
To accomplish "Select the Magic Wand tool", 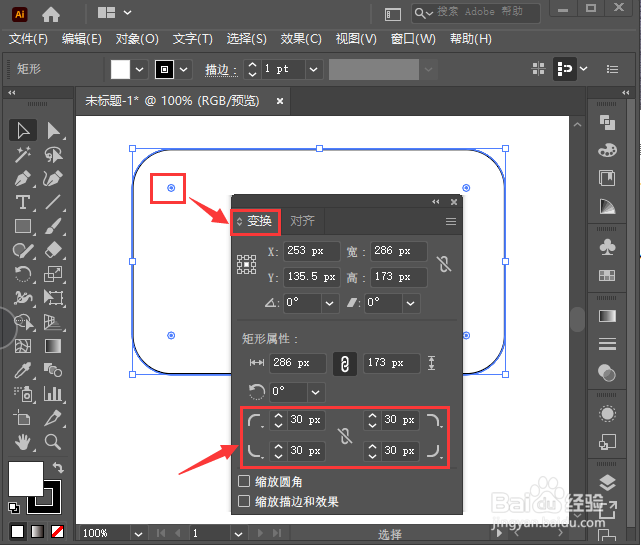I will (x=23, y=155).
